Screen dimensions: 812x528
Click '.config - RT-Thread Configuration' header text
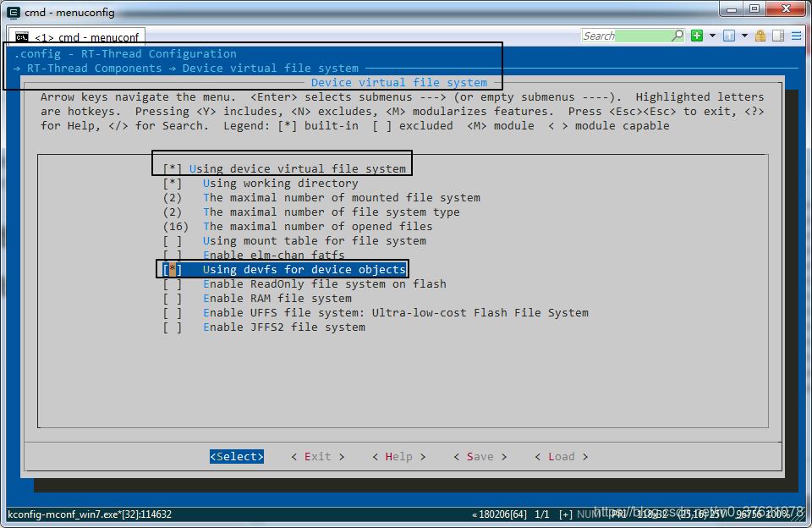[125, 54]
